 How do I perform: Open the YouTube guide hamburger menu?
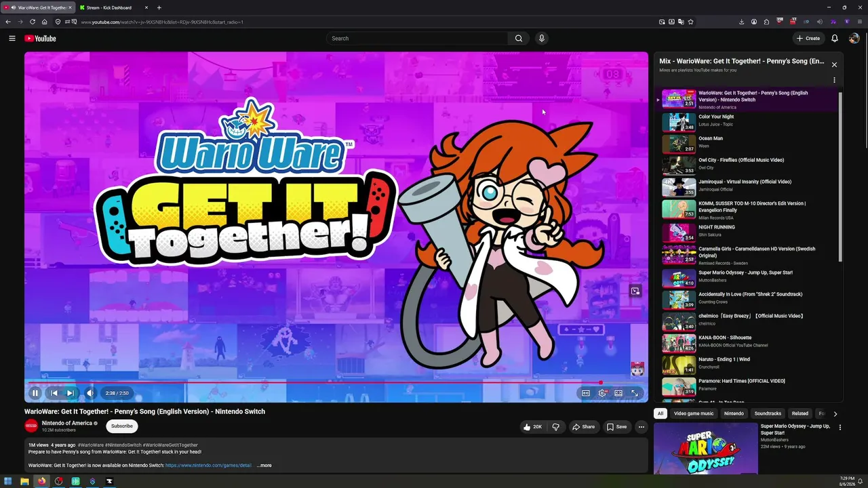tap(12, 39)
